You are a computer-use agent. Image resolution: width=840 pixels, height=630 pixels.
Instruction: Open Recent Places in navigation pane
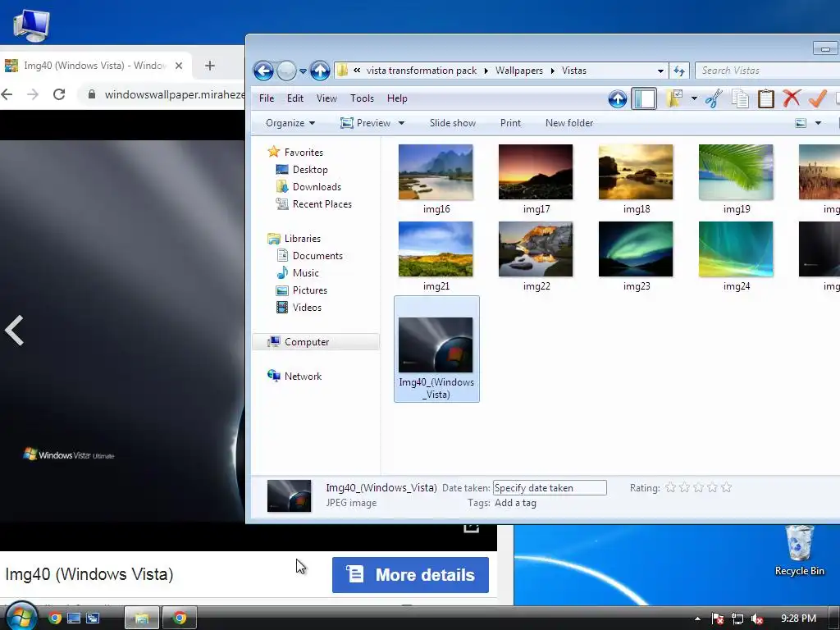[x=322, y=204]
